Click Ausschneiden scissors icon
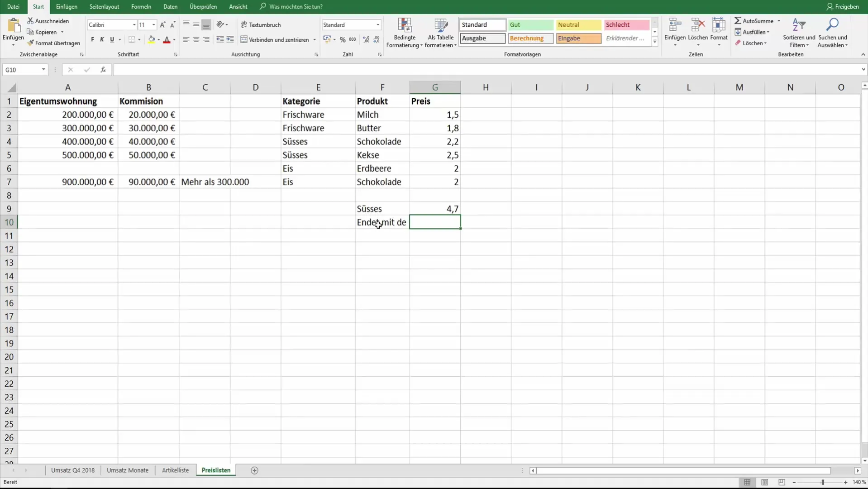 pos(30,21)
